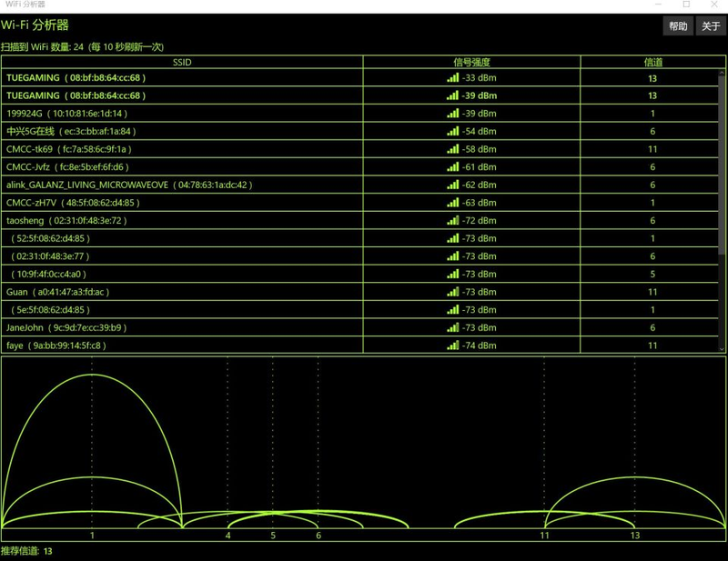This screenshot has height=561, width=728.
Task: Click signal icon in Guan row
Action: pos(452,292)
